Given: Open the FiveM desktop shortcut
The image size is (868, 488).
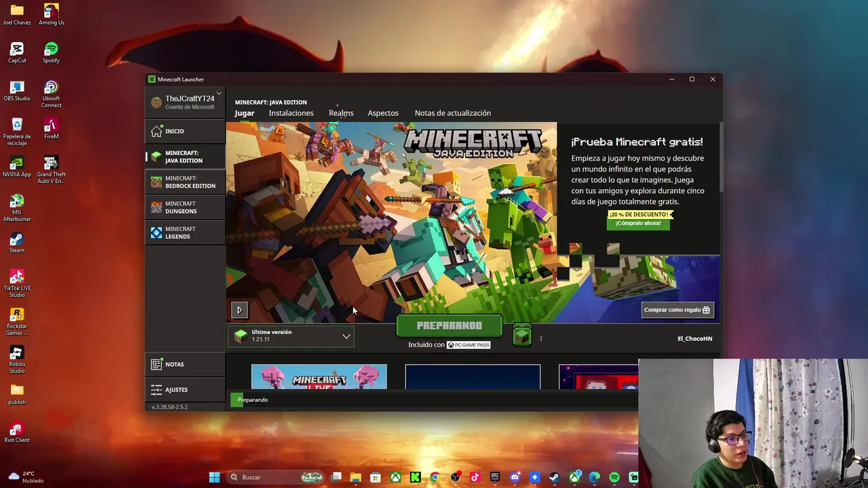Looking at the screenshot, I should (52, 128).
